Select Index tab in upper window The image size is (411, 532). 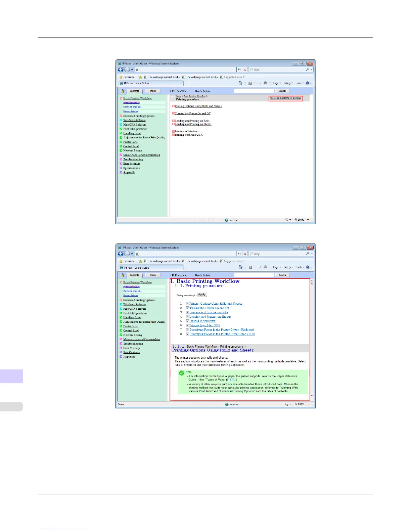153,91
